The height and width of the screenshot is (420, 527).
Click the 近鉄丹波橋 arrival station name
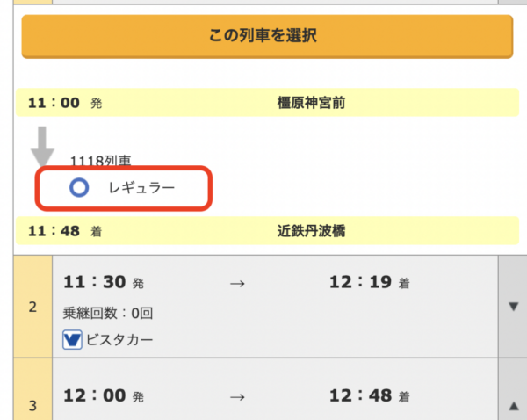tap(310, 232)
